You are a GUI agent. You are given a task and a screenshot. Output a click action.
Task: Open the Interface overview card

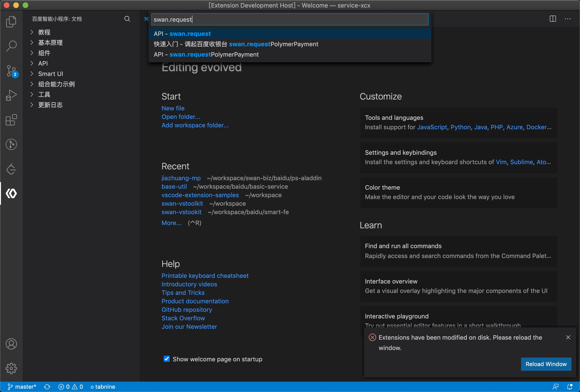point(459,286)
